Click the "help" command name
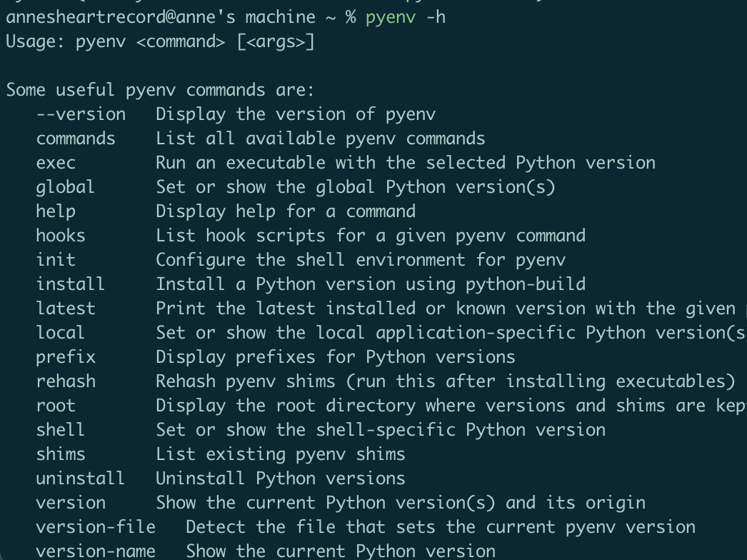 pyautogui.click(x=56, y=211)
